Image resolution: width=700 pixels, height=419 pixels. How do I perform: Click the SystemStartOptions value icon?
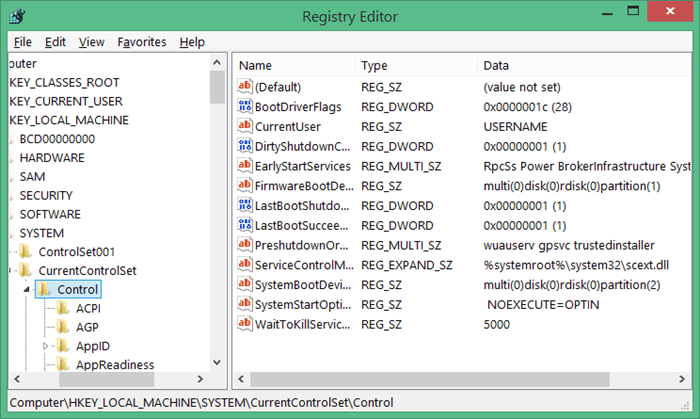[x=245, y=304]
